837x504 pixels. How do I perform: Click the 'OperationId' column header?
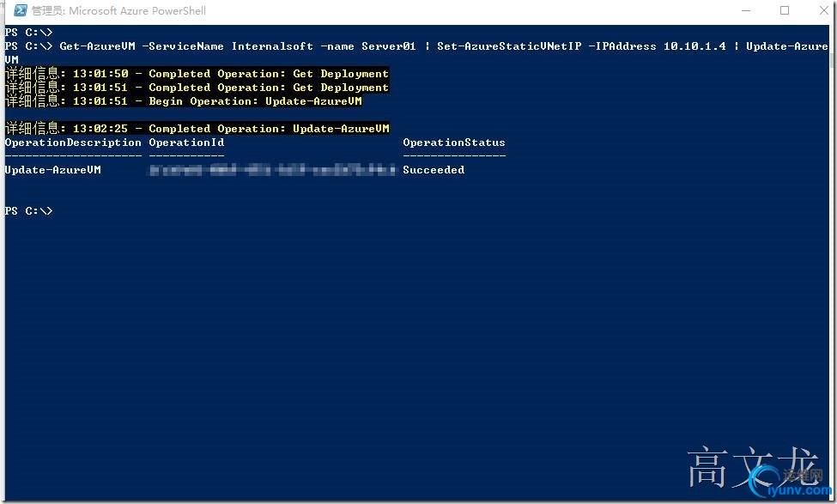tap(186, 143)
